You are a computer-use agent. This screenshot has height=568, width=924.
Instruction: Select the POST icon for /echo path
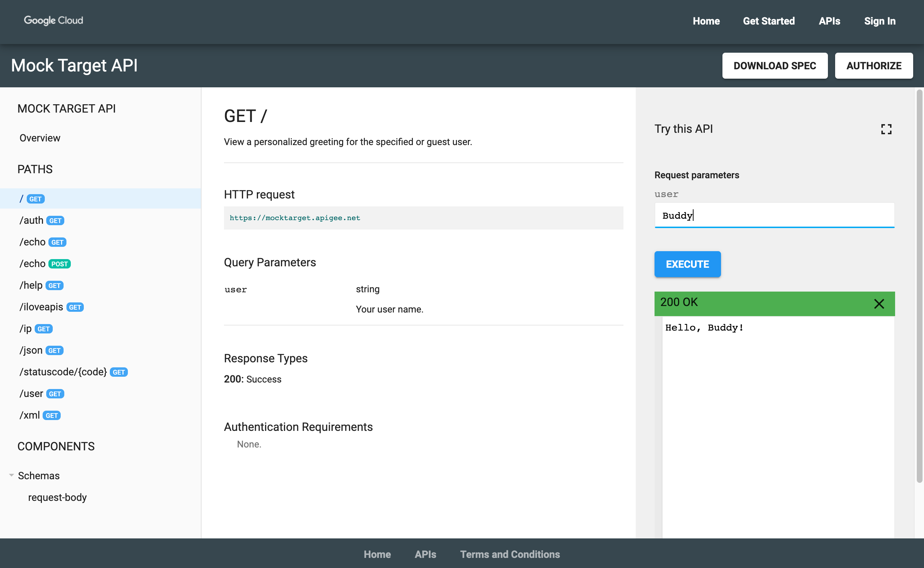tap(60, 264)
